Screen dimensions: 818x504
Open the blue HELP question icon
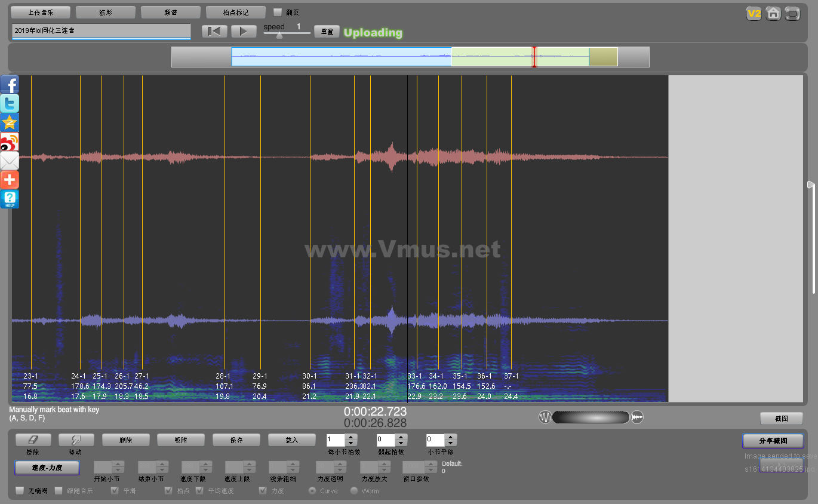(x=10, y=199)
